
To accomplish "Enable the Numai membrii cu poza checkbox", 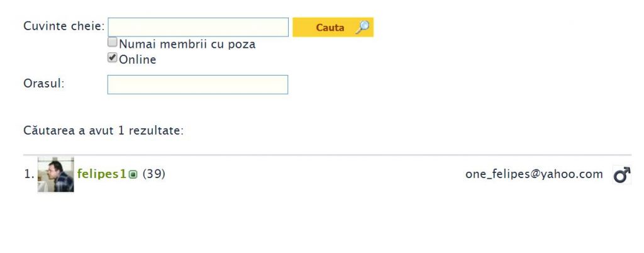I will (112, 42).
